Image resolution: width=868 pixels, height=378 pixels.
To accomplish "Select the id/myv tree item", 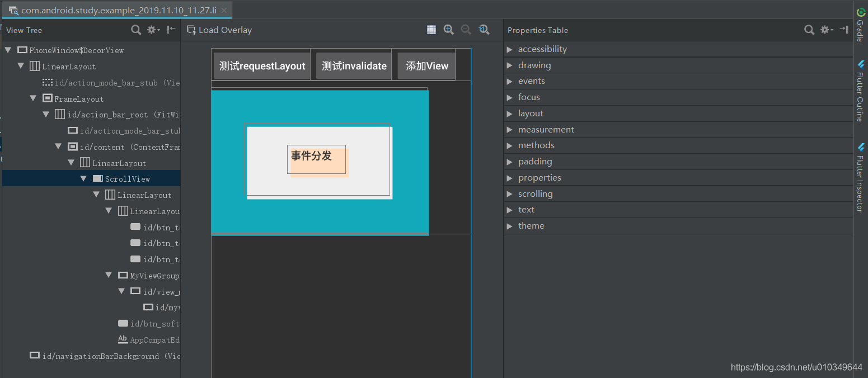I will (x=161, y=308).
